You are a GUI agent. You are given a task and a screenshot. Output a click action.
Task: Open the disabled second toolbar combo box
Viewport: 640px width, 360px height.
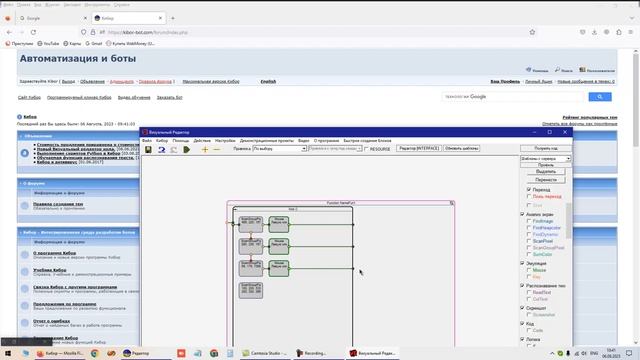[x=335, y=149]
